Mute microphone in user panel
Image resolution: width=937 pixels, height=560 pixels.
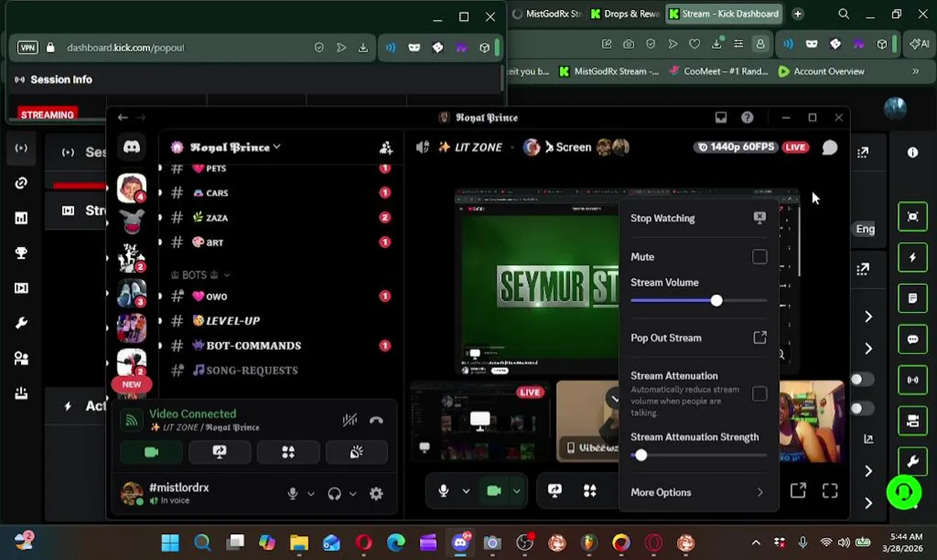293,493
